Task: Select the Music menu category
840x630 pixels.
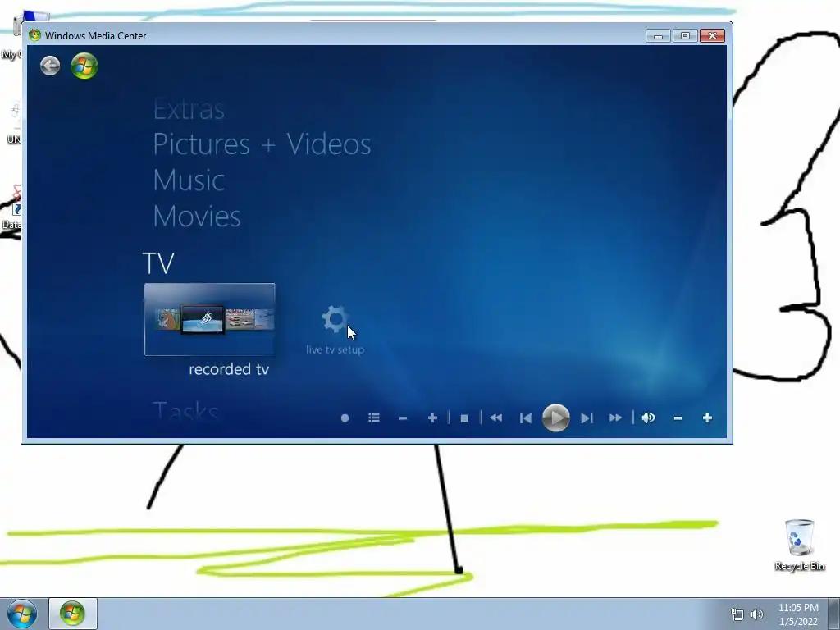Action: tap(189, 180)
